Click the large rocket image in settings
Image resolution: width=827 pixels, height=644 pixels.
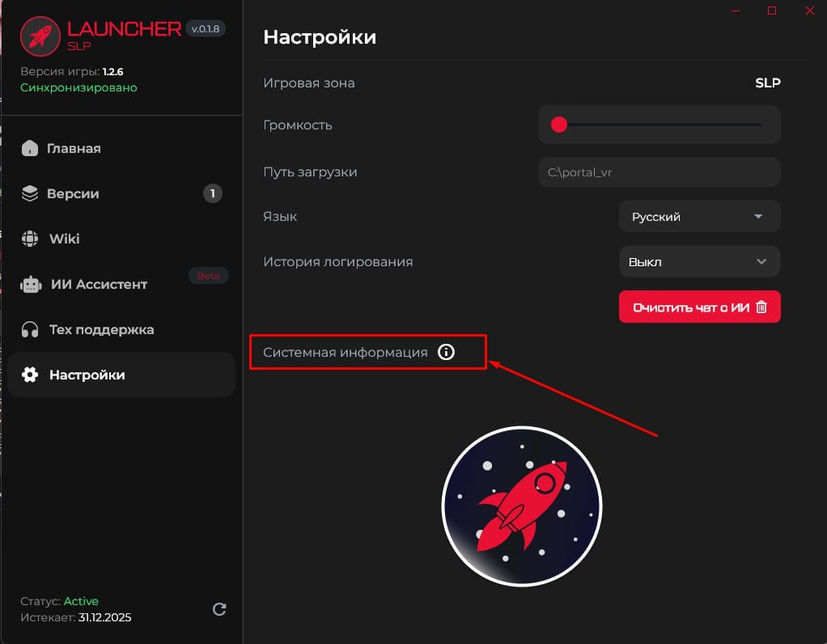click(x=522, y=506)
